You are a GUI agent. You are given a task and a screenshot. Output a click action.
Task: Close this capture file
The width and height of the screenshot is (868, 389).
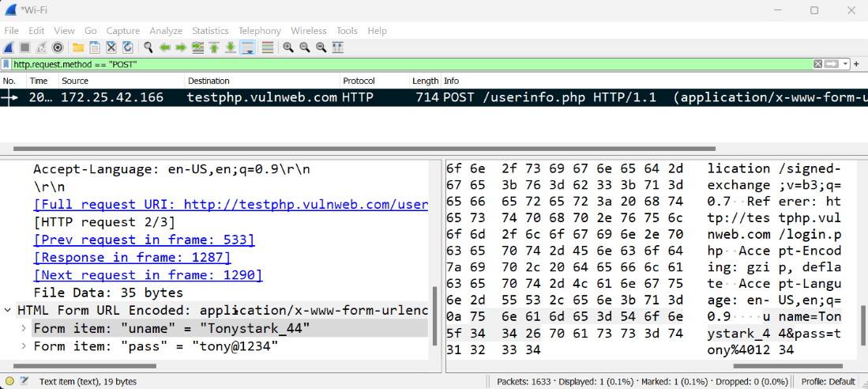(x=111, y=47)
